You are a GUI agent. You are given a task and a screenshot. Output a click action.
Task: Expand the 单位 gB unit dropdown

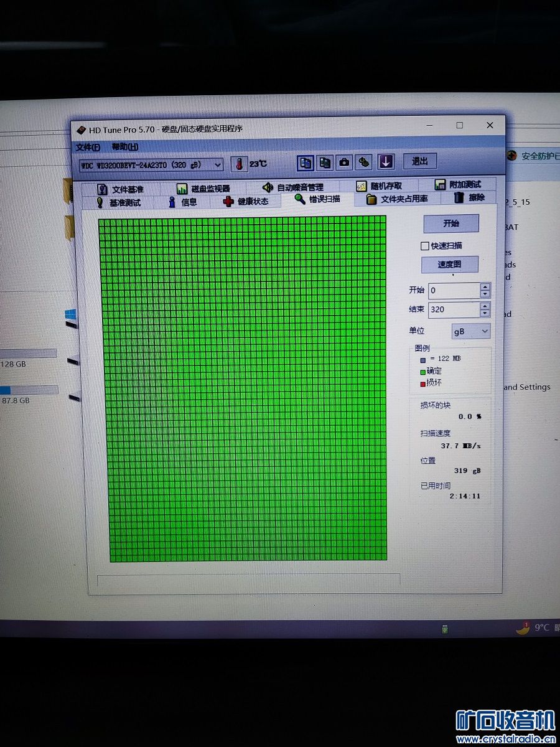(471, 331)
